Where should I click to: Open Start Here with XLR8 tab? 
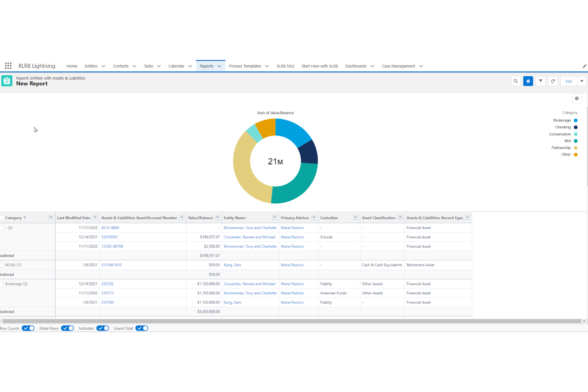click(319, 66)
